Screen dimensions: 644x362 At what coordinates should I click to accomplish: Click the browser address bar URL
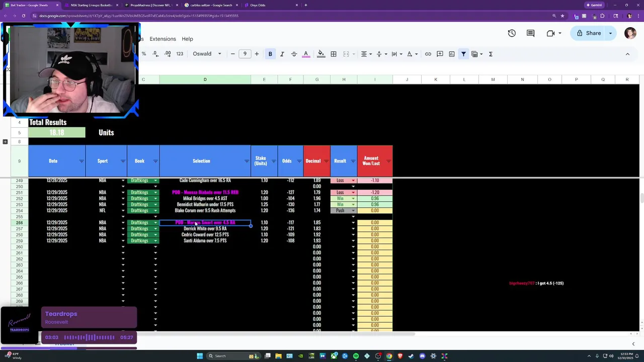click(139, 16)
